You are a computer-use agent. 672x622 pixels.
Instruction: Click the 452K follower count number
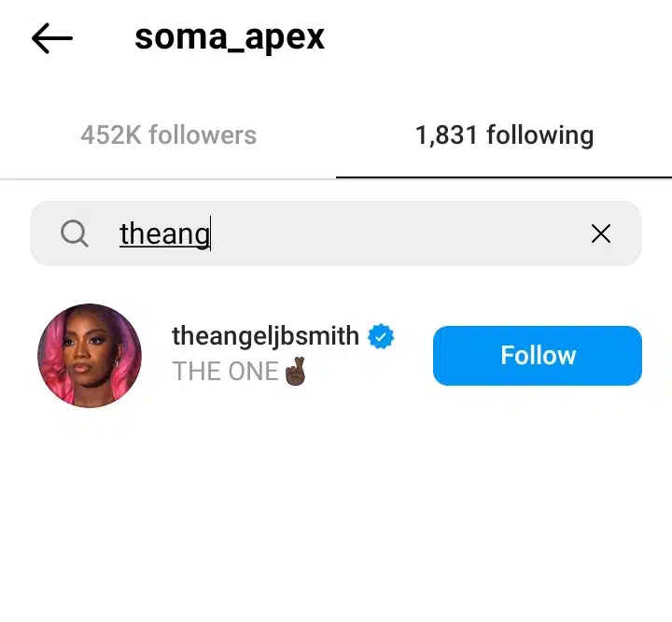(111, 135)
